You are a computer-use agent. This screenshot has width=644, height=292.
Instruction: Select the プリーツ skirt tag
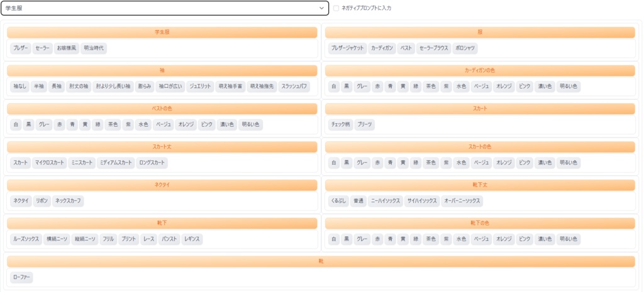[x=365, y=125]
